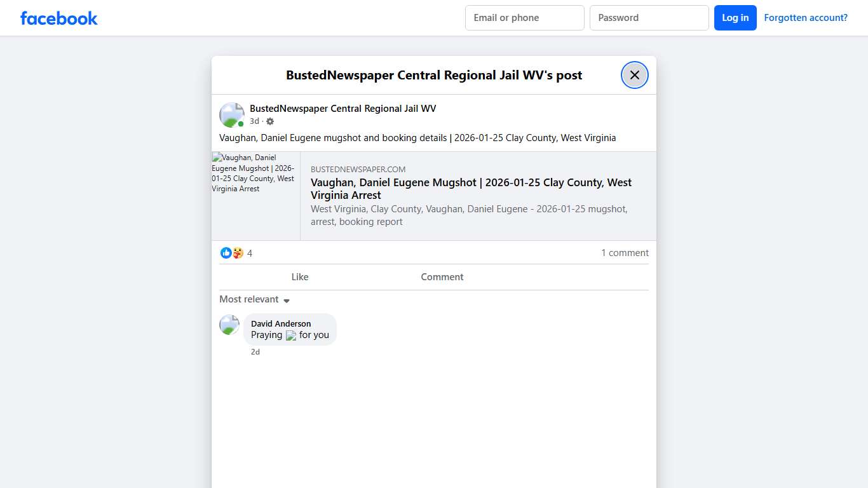Click the BustedNewspaper Central Regional Jail WV page name

click(342, 108)
